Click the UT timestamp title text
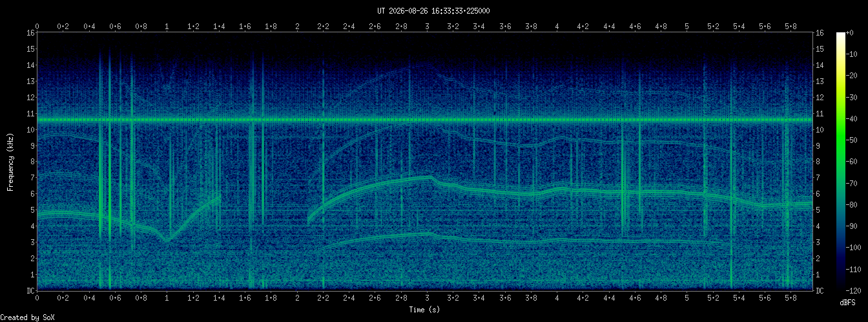 pos(433,10)
